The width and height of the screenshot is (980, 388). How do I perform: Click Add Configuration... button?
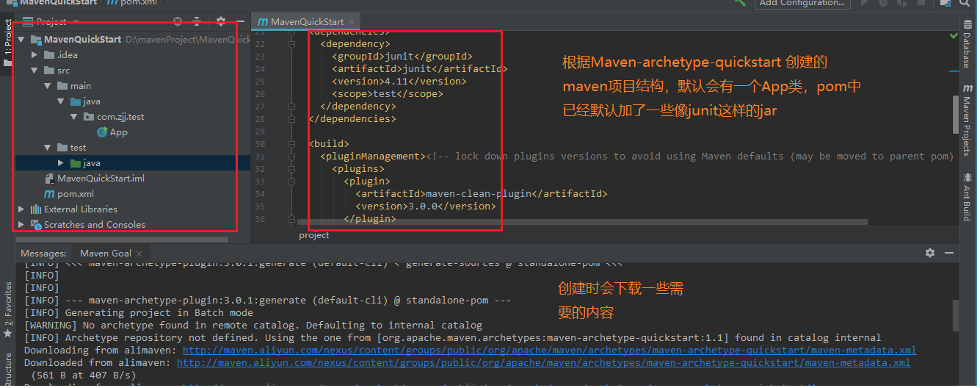pos(802,3)
